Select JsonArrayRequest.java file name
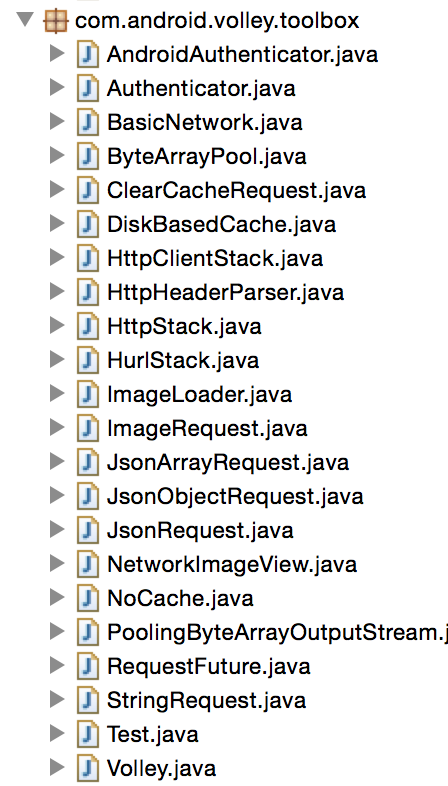Image resolution: width=448 pixels, height=786 pixels. [228, 463]
